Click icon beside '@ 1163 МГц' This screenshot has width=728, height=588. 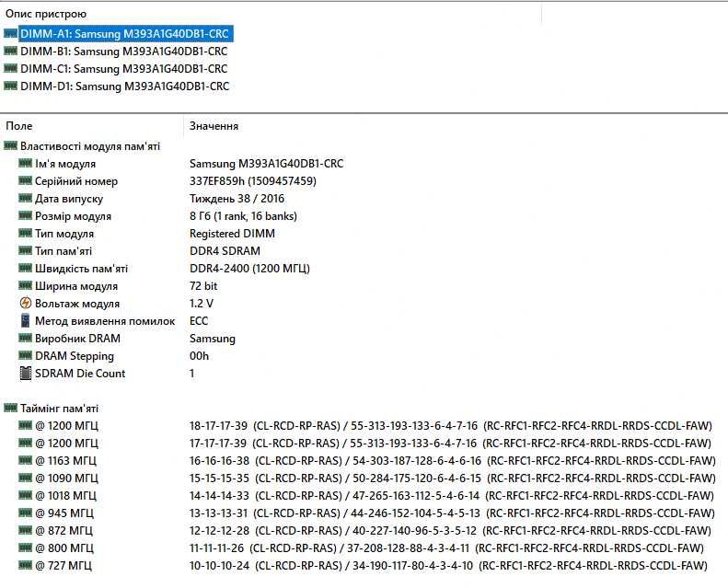(x=25, y=460)
